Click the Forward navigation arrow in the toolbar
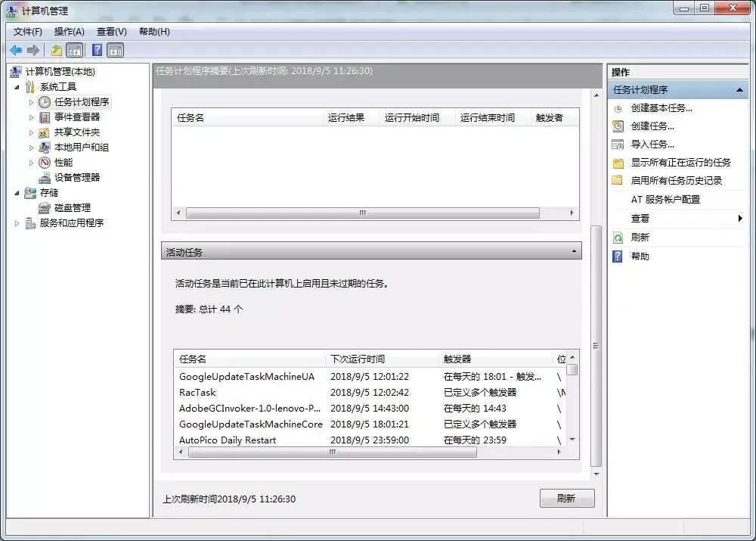Viewport: 756px width, 541px height. coord(33,50)
